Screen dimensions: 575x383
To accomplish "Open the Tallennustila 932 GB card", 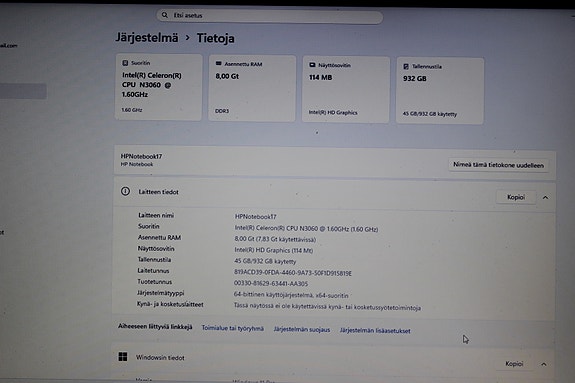I will 440,91.
